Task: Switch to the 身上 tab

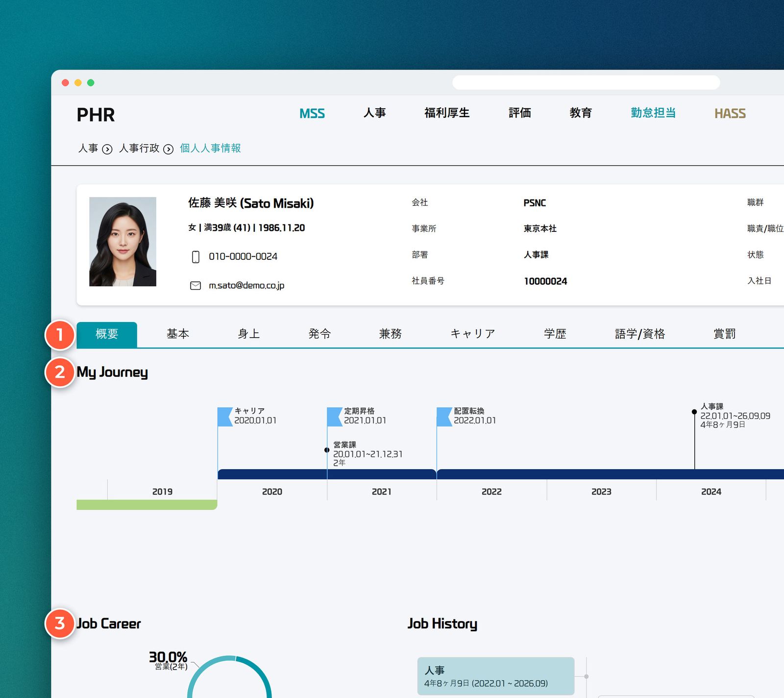Action: click(249, 334)
